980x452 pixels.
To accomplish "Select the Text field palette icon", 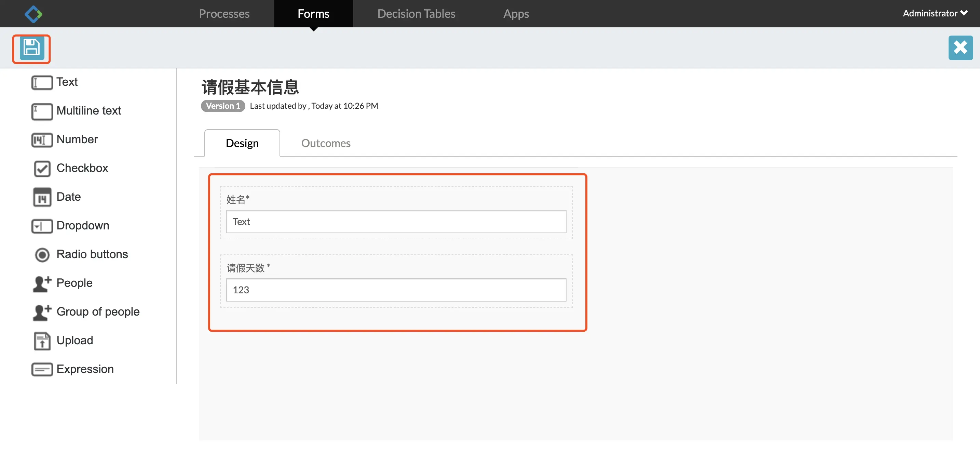I will click(42, 83).
